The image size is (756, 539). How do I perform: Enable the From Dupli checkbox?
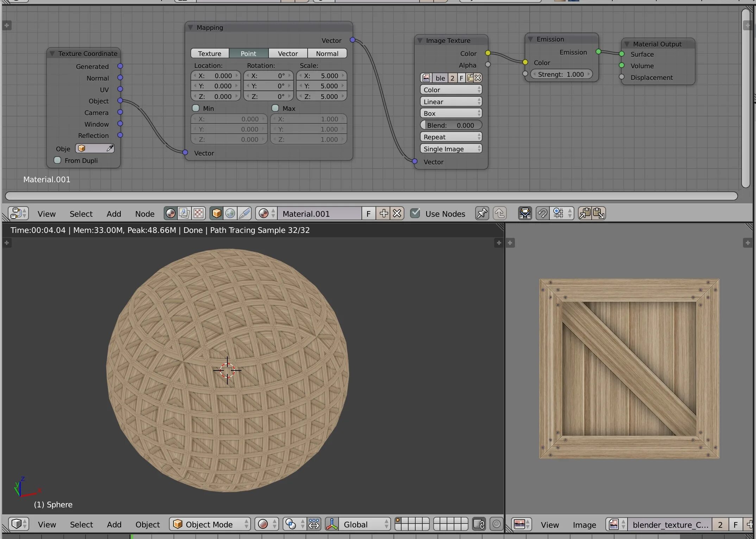click(x=57, y=160)
